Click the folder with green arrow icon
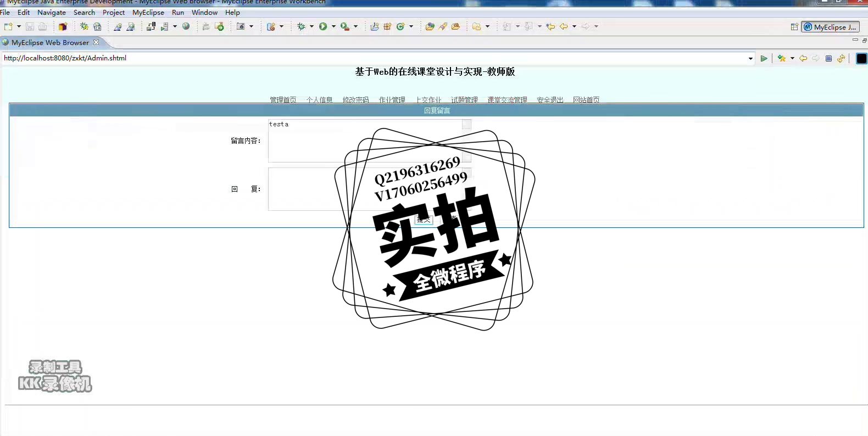This screenshot has width=868, height=436. pos(219,26)
